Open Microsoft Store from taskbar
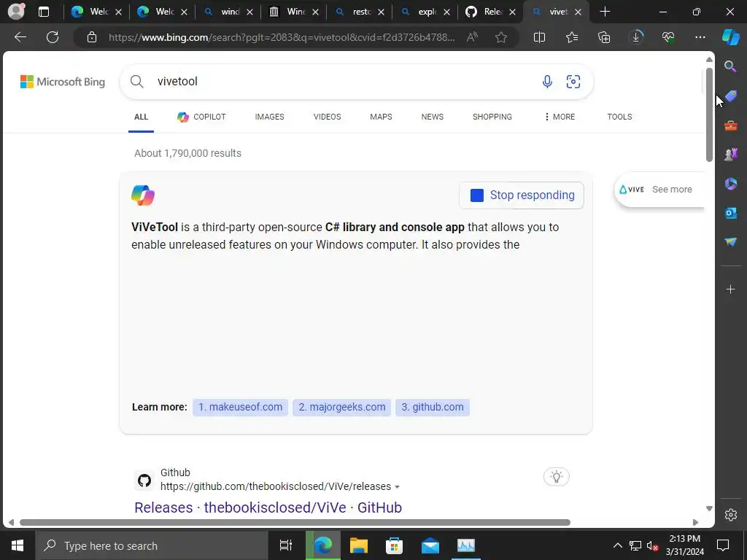This screenshot has width=747, height=560. coord(394,545)
